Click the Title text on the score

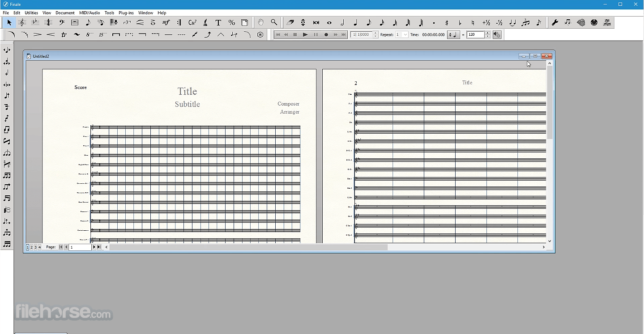pos(187,91)
